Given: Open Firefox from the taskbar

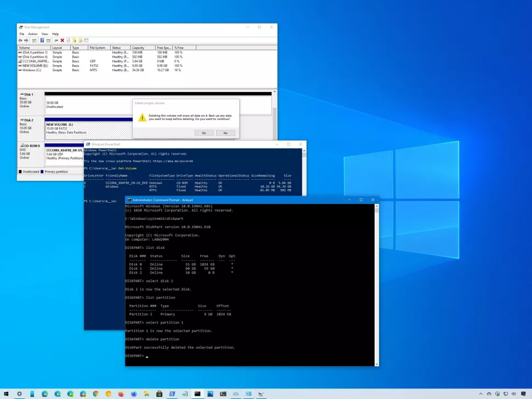Looking at the screenshot, I should tap(121, 394).
